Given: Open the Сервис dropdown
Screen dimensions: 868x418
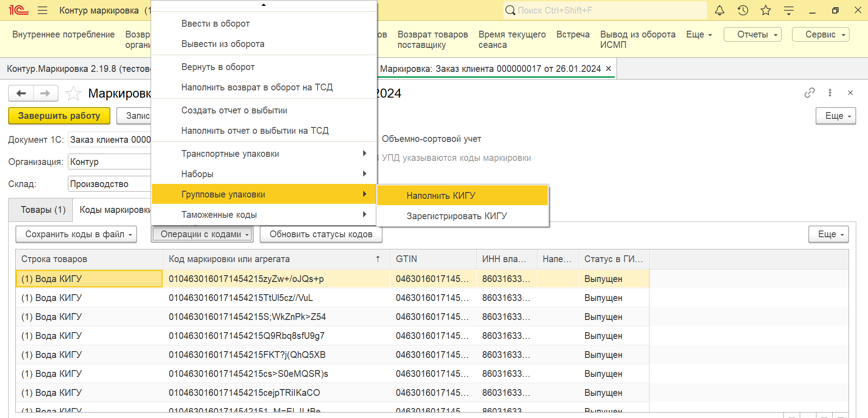Looking at the screenshot, I should pyautogui.click(x=821, y=34).
